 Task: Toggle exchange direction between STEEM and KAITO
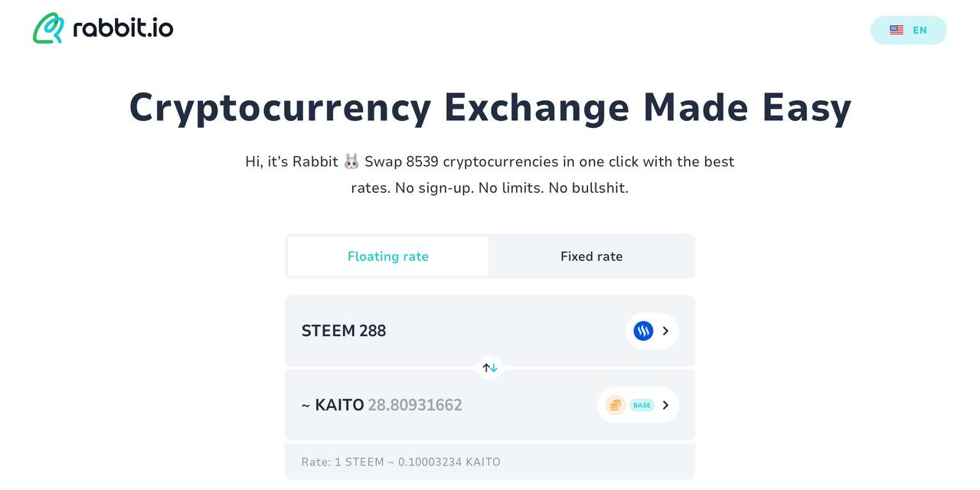pyautogui.click(x=489, y=367)
